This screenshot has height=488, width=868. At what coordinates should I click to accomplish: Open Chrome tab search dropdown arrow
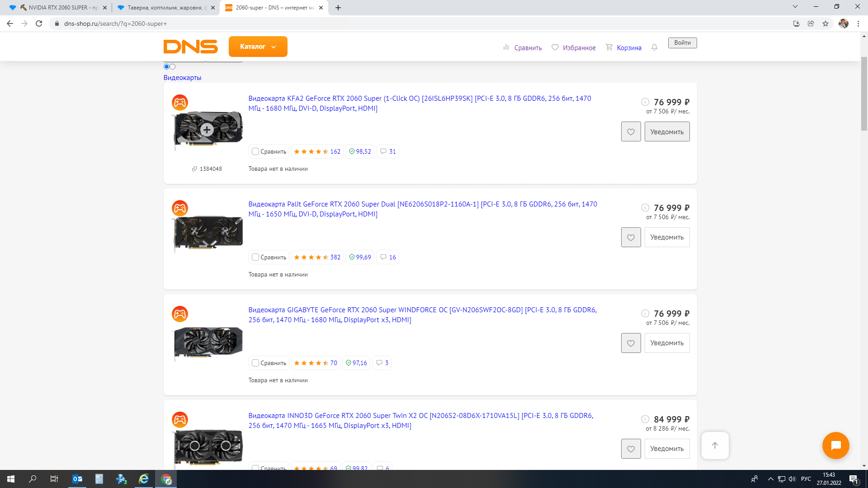[795, 7]
